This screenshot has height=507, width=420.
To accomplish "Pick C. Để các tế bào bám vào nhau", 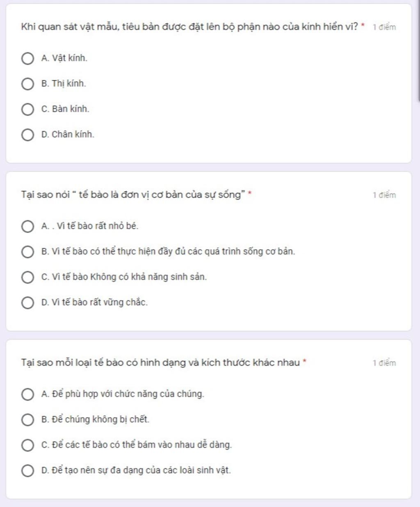I will (x=27, y=445).
